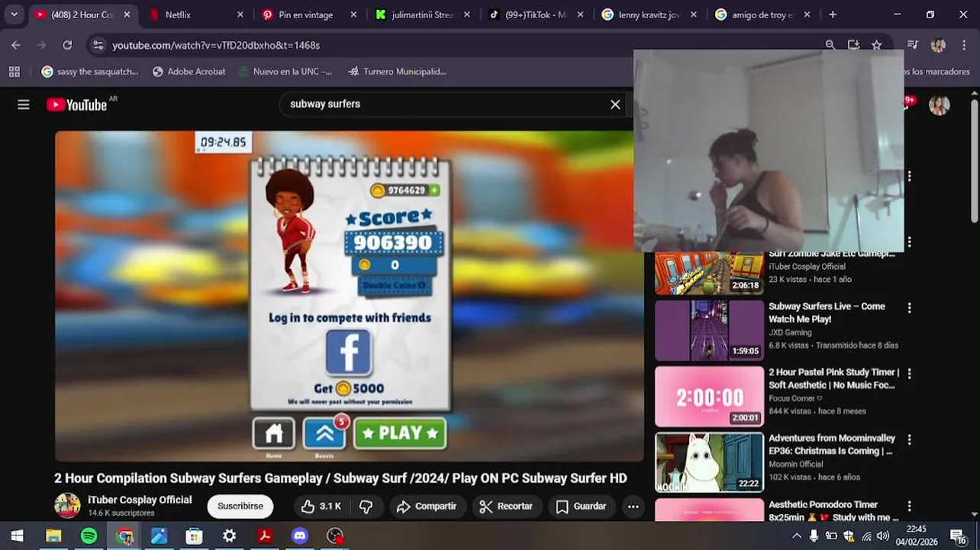Open the iTuber Cosplay Official channel name link
This screenshot has width=980, height=550.
pyautogui.click(x=140, y=500)
